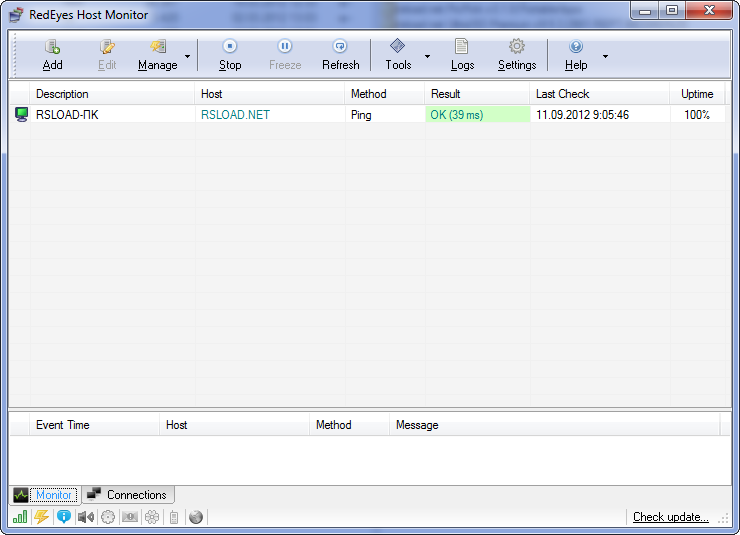
Task: Click the Event Time column header
Action: (94, 425)
